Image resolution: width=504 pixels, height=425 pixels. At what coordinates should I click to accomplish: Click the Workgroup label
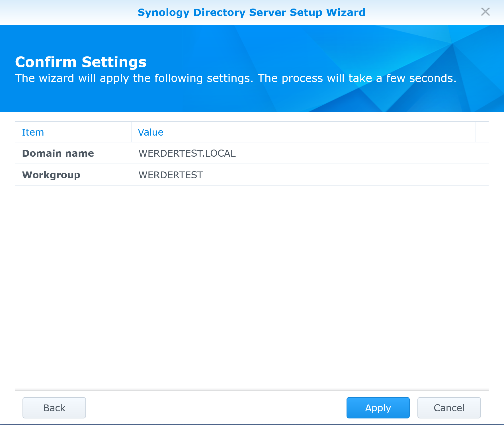(x=51, y=175)
